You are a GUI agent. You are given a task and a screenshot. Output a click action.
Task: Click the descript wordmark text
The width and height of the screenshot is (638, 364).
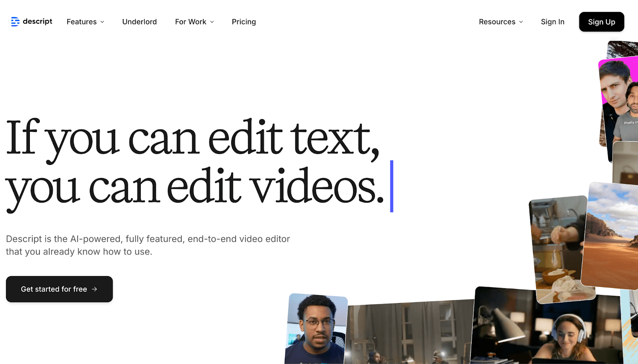[x=37, y=22]
